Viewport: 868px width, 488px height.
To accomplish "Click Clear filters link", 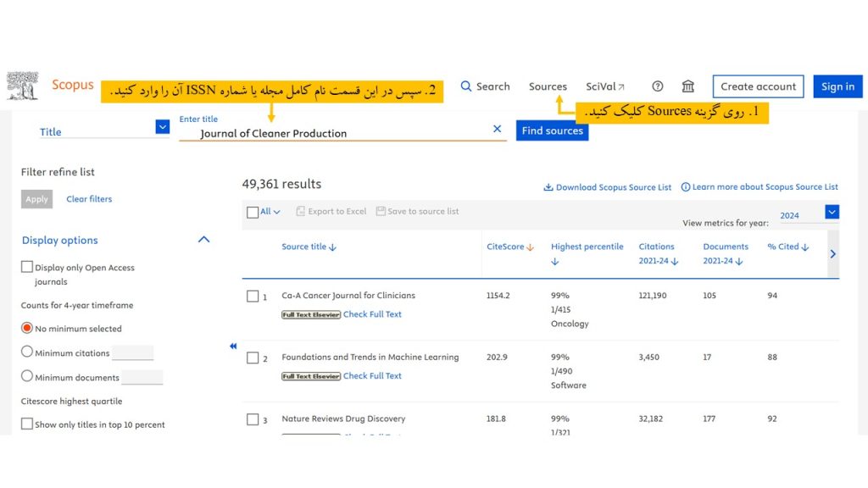I will click(x=89, y=199).
